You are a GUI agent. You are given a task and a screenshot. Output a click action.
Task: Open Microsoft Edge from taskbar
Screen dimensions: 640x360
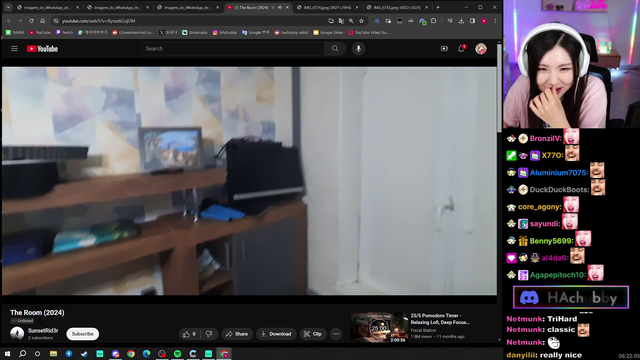point(147,353)
